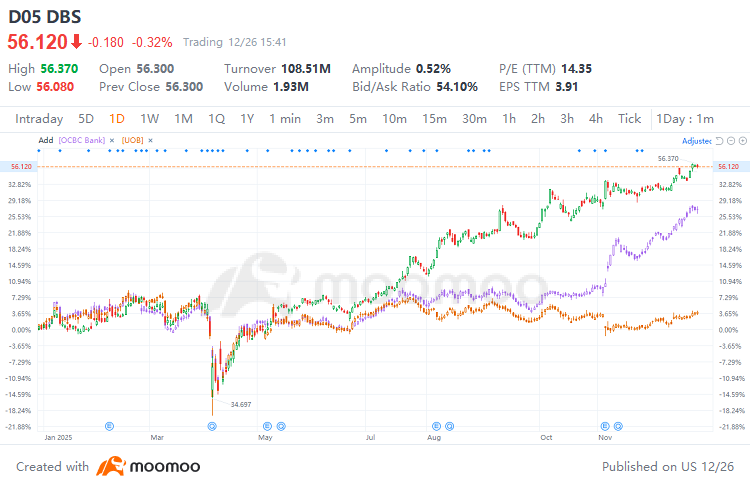Select the 15m interval tab
Image resolution: width=750 pixels, height=487 pixels.
pos(434,119)
